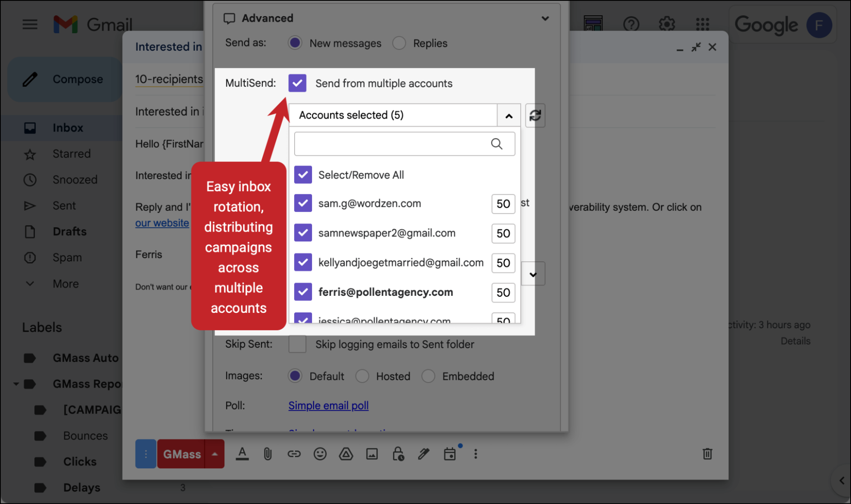The image size is (851, 504).
Task: Toggle the Select/Remove All checkbox
Action: (x=303, y=175)
